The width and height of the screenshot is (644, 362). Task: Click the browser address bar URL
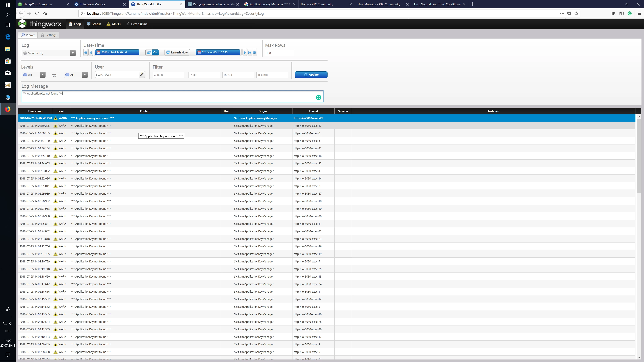point(175,13)
